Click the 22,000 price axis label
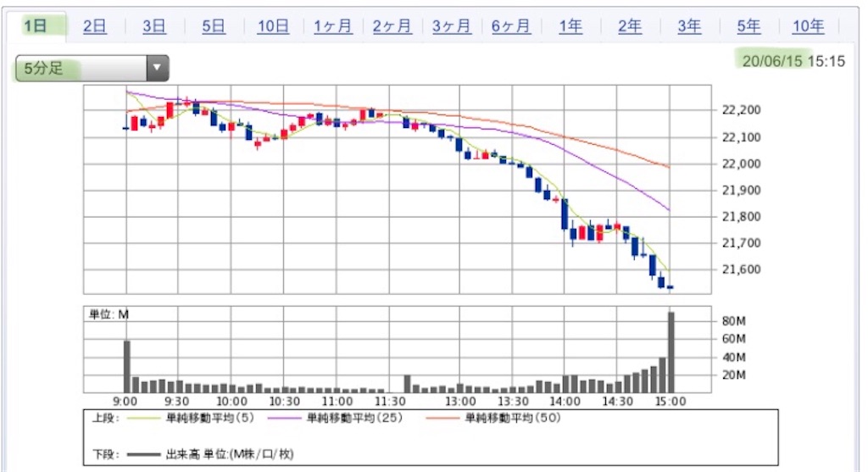 point(741,164)
